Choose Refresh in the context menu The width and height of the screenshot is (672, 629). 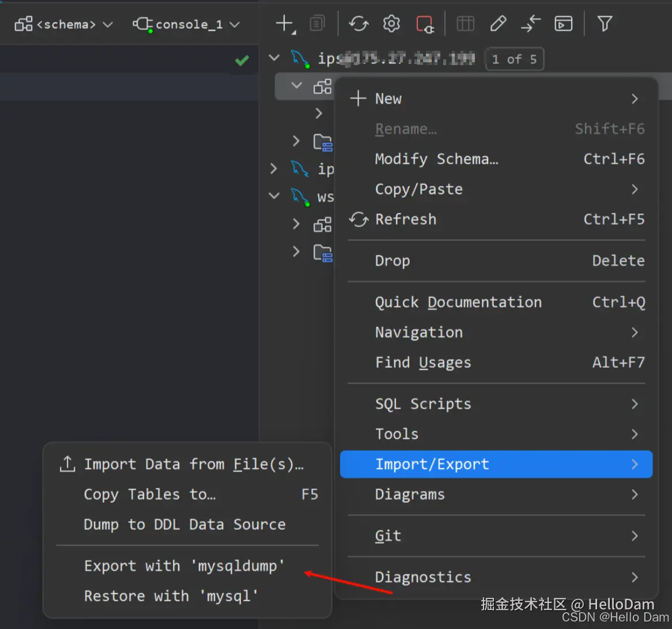tap(496, 219)
